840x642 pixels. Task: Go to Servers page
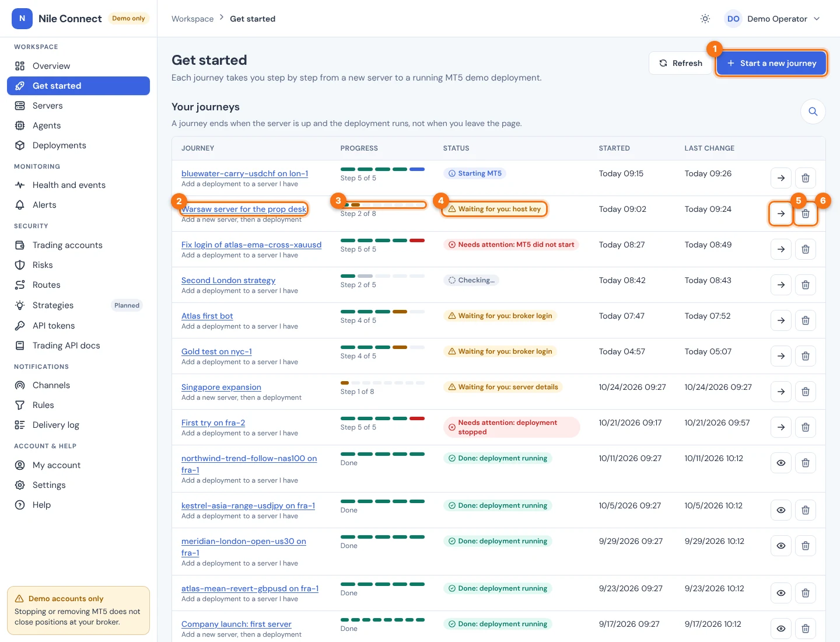point(78,106)
